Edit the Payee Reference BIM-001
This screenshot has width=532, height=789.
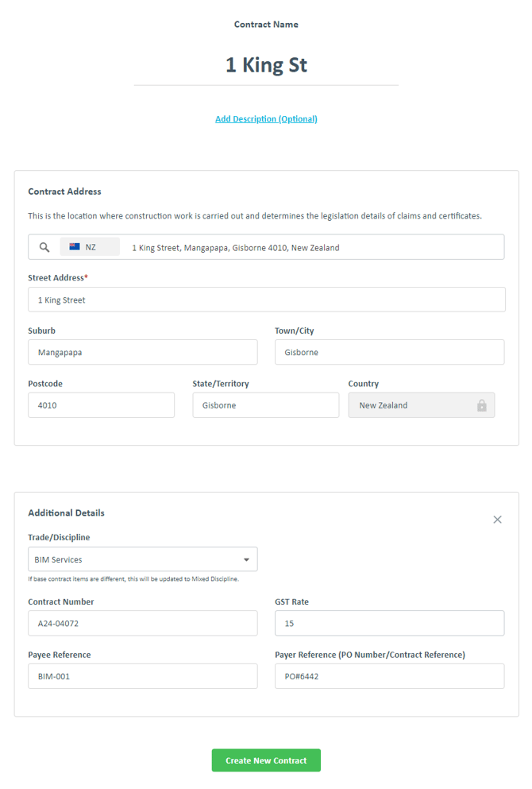143,675
